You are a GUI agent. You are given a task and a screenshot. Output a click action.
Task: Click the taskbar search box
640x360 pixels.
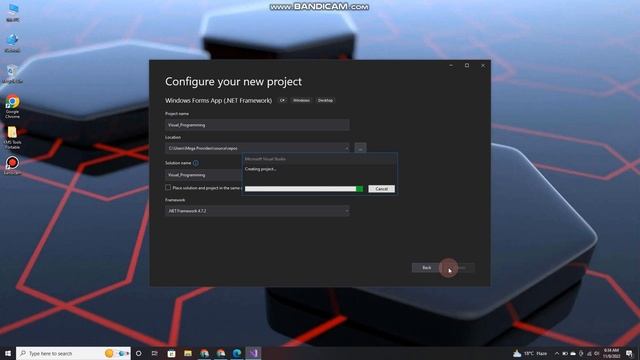pos(73,353)
